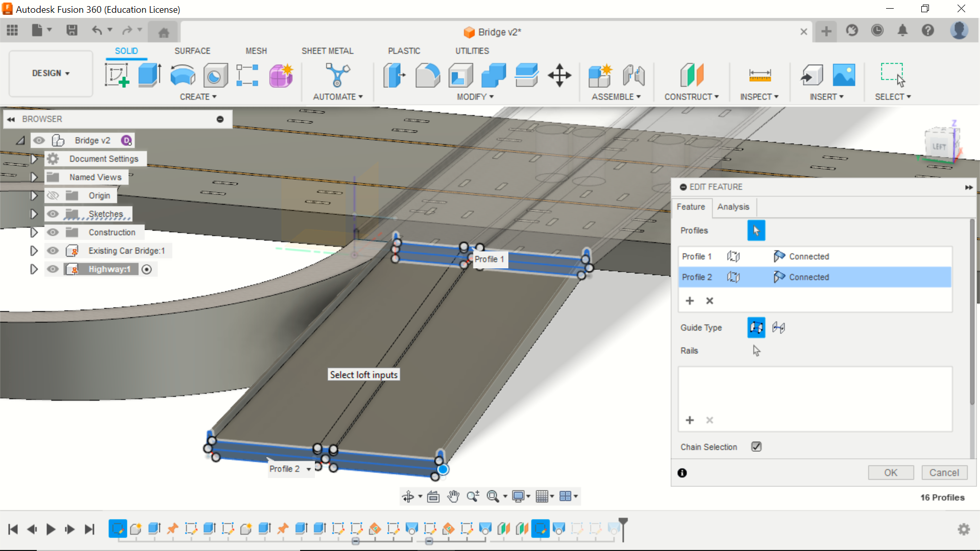Switch to the SURFACE tab
The image size is (980, 551).
pos(192,51)
